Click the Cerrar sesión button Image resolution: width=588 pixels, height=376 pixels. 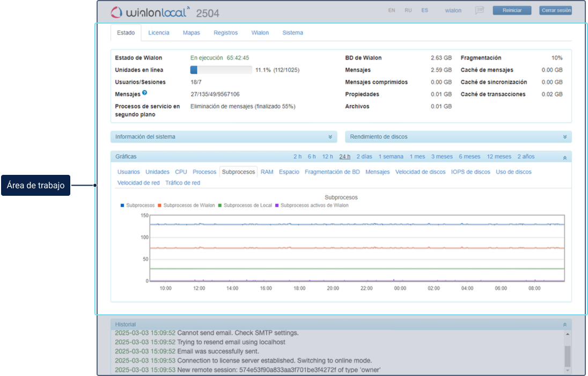tap(555, 10)
